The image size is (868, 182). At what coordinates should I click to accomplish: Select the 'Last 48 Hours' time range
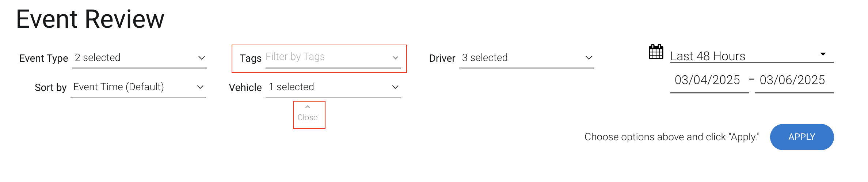[x=742, y=56]
